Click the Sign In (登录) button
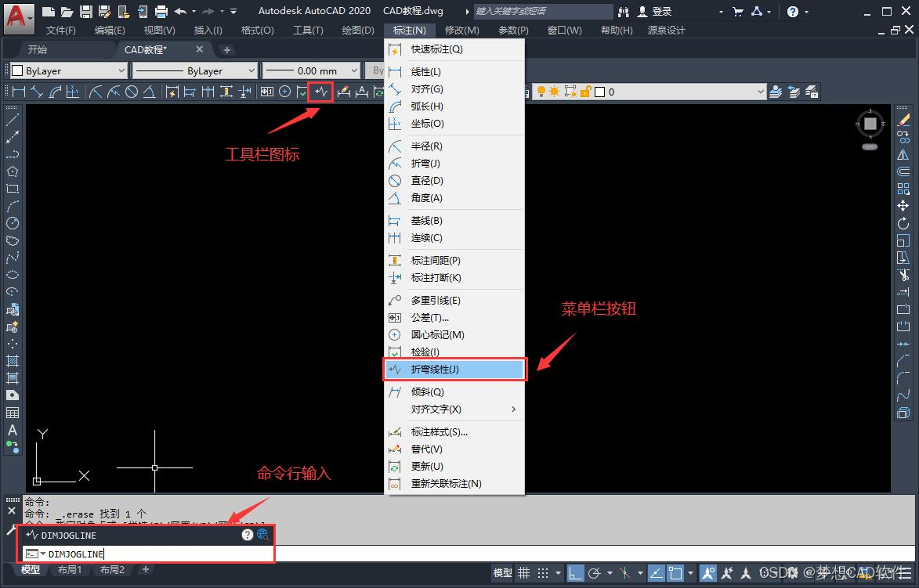Image resolution: width=919 pixels, height=588 pixels. (x=655, y=11)
